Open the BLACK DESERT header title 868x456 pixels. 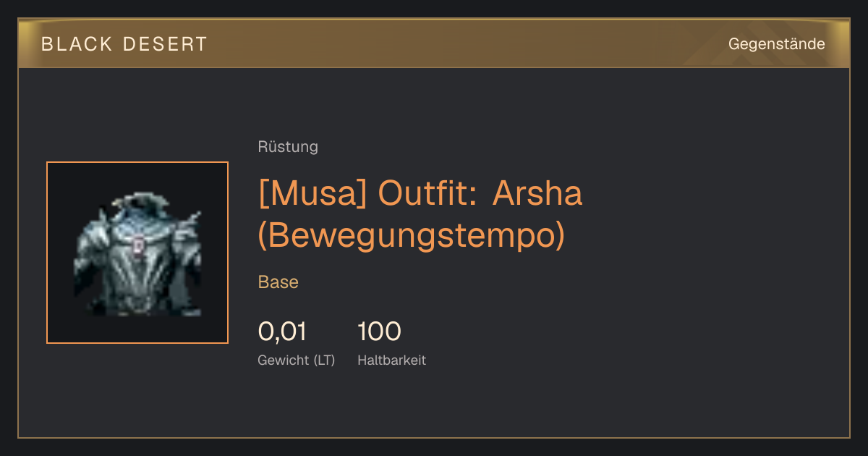(x=124, y=44)
